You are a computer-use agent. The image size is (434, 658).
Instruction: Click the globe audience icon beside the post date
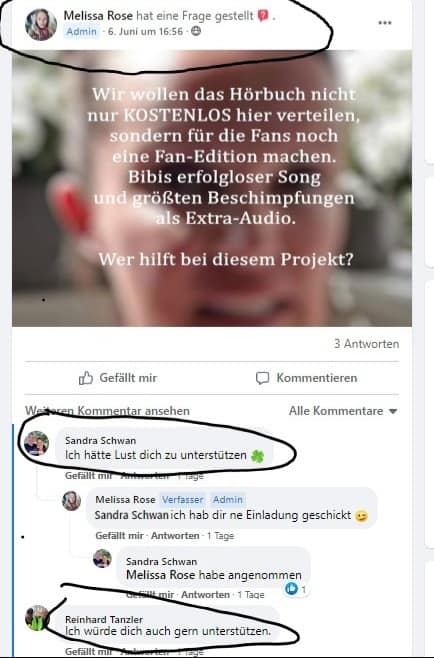pyautogui.click(x=196, y=31)
